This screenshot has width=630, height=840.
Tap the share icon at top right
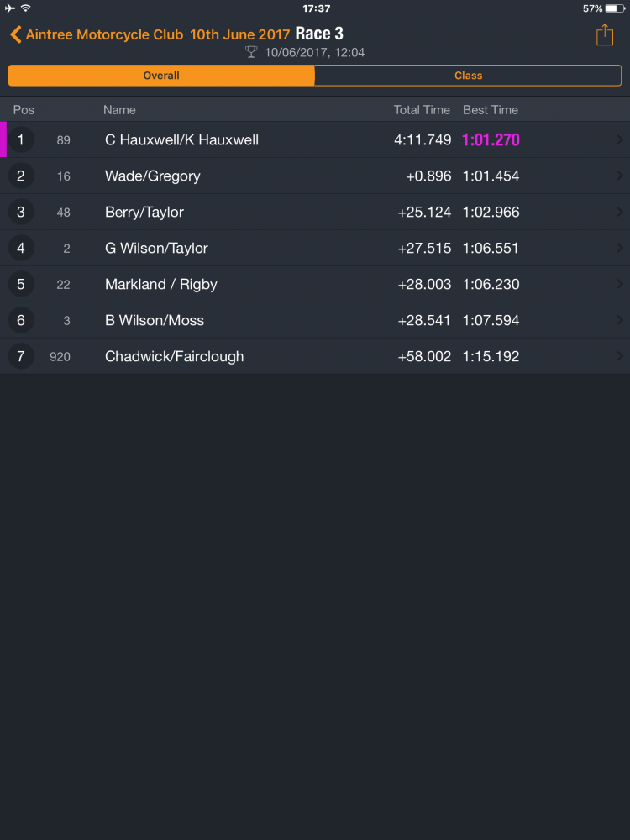(604, 34)
